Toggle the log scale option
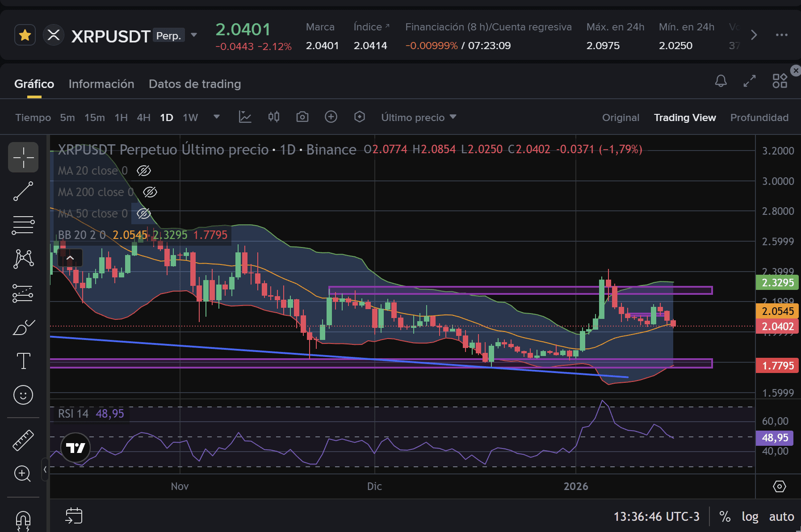Viewport: 801px width, 532px height. click(x=750, y=517)
